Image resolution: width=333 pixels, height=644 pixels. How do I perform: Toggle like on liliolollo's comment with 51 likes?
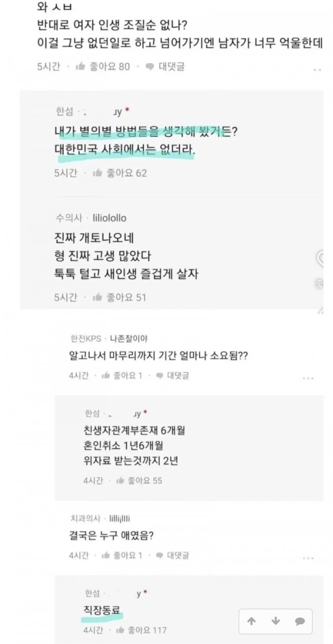click(98, 297)
